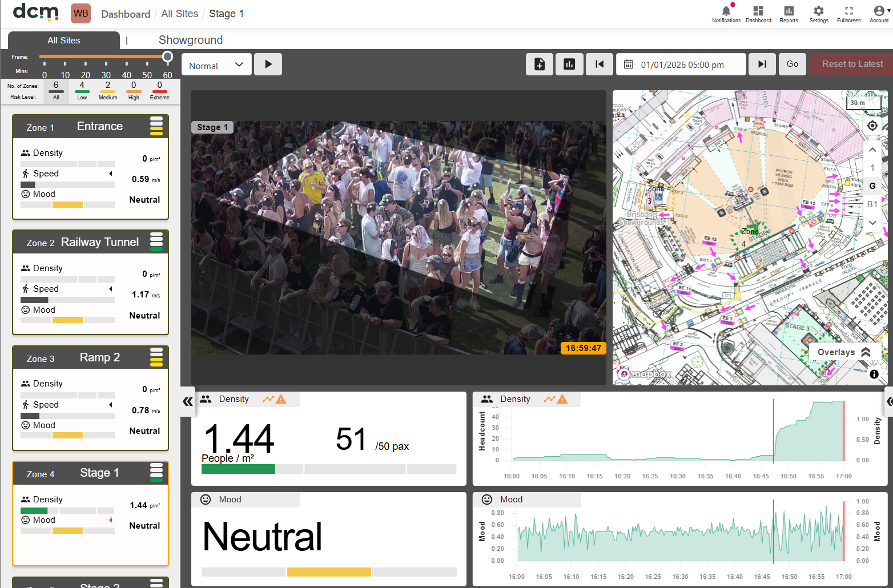
Task: Skip to previous frame button
Action: 600,64
